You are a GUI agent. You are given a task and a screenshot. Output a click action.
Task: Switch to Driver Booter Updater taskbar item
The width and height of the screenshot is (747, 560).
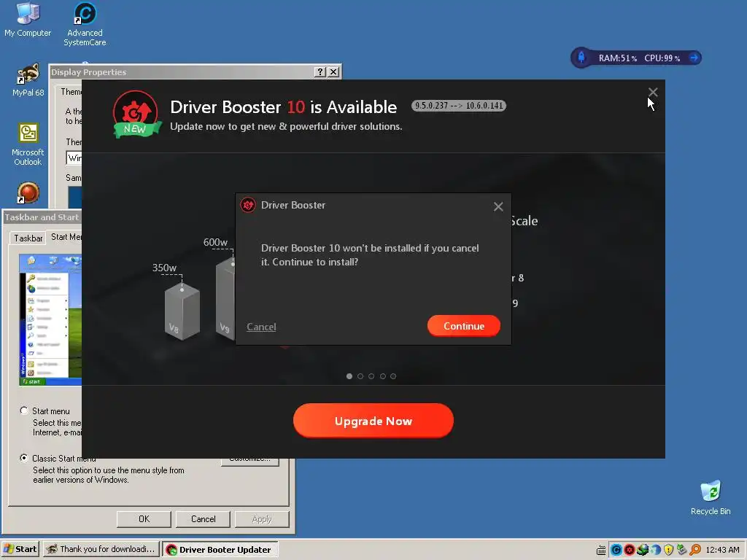[220, 550]
